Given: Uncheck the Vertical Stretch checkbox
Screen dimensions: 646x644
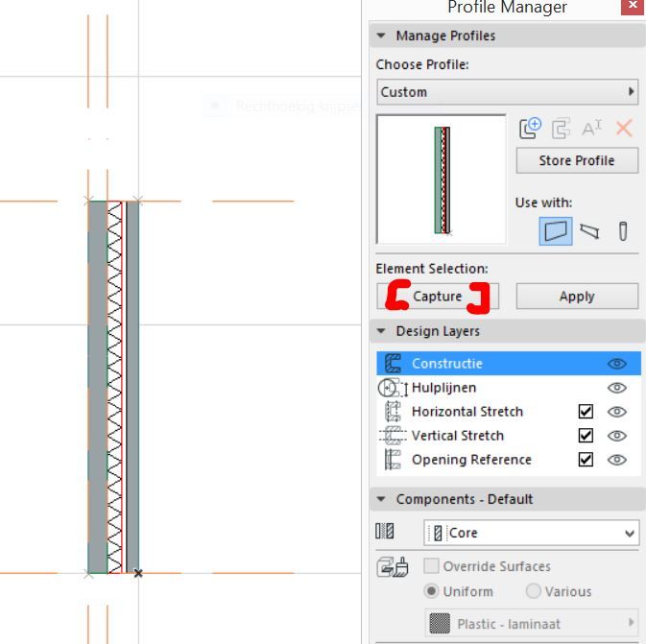Looking at the screenshot, I should click(x=586, y=435).
